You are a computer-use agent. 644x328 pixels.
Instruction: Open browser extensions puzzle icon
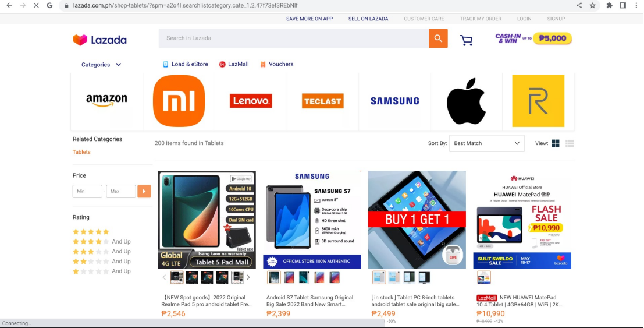click(610, 5)
